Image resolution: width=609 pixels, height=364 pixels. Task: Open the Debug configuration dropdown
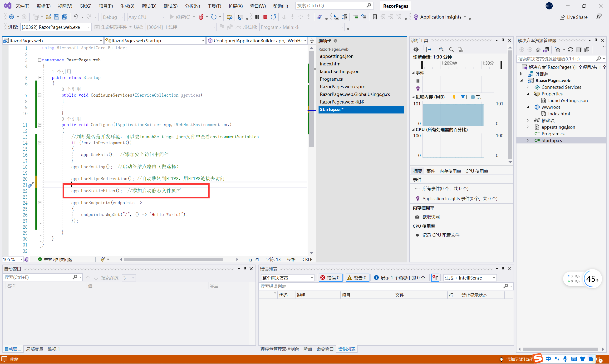pyautogui.click(x=113, y=17)
